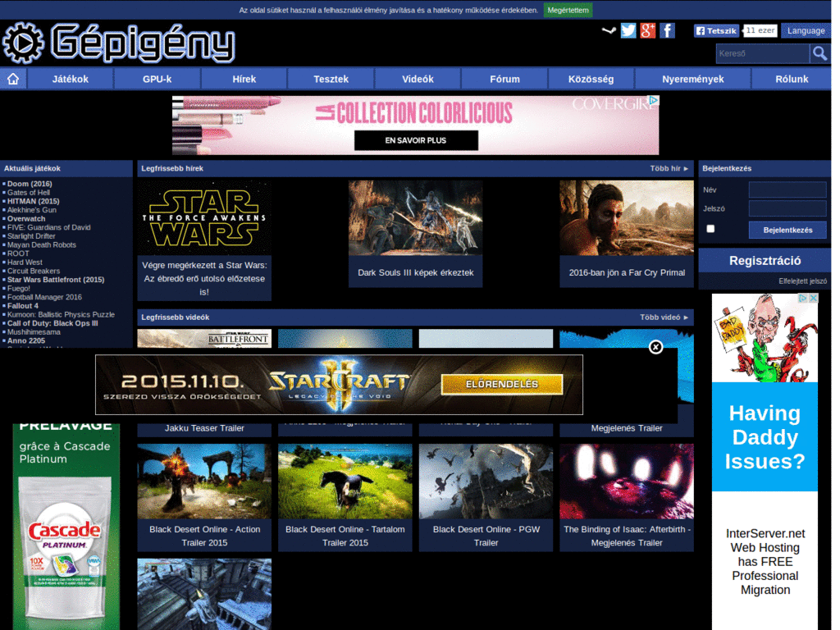840x630 pixels.
Task: Open Binding of Isaac Afterbirth video thumbnail
Action: (626, 481)
